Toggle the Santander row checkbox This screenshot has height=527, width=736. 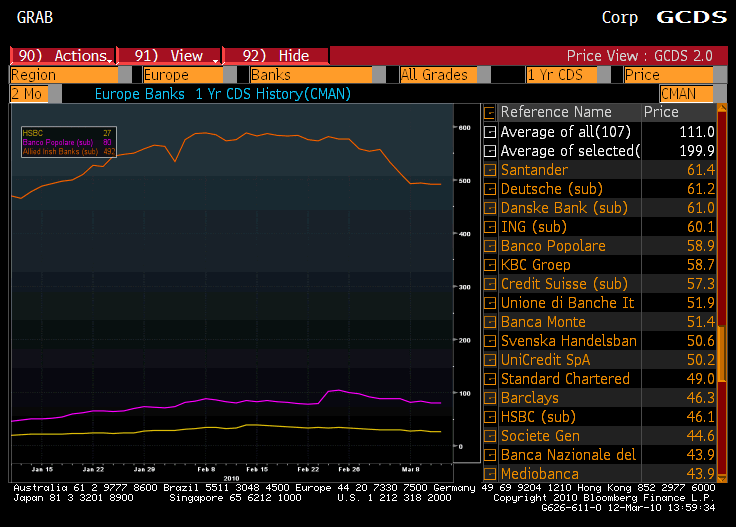[x=490, y=170]
